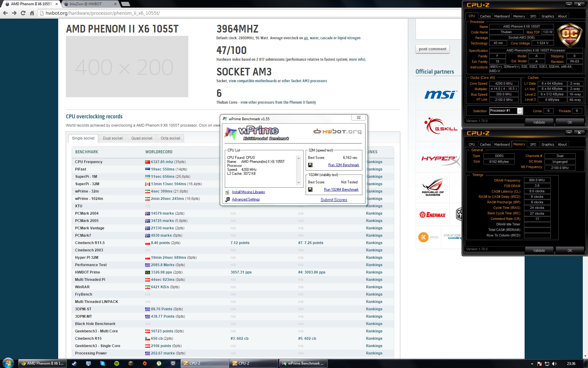This screenshot has height=368, width=588.
Task: Open uTorrent from the taskbar
Action: [159, 363]
